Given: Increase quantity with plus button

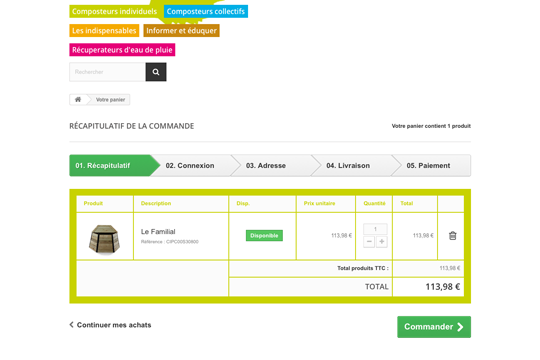Looking at the screenshot, I should coord(382,242).
